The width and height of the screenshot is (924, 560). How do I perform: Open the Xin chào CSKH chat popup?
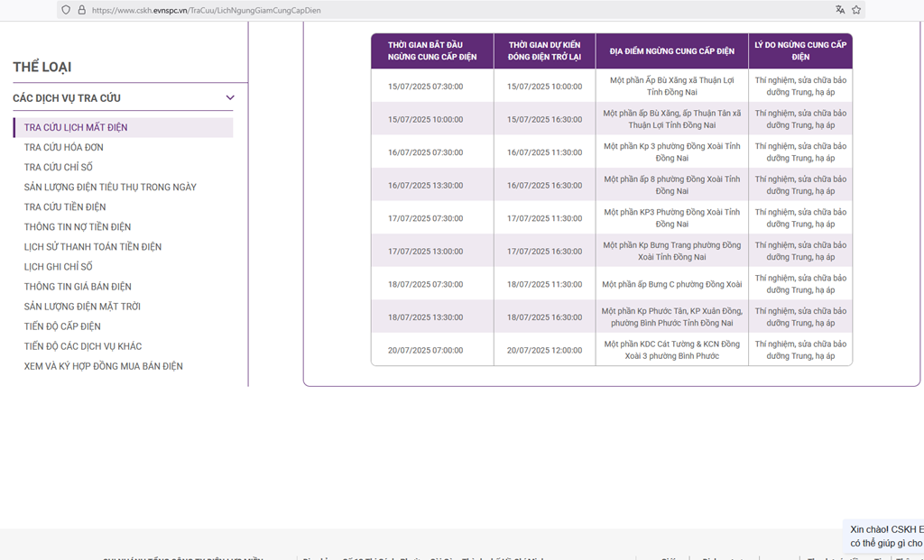886,537
